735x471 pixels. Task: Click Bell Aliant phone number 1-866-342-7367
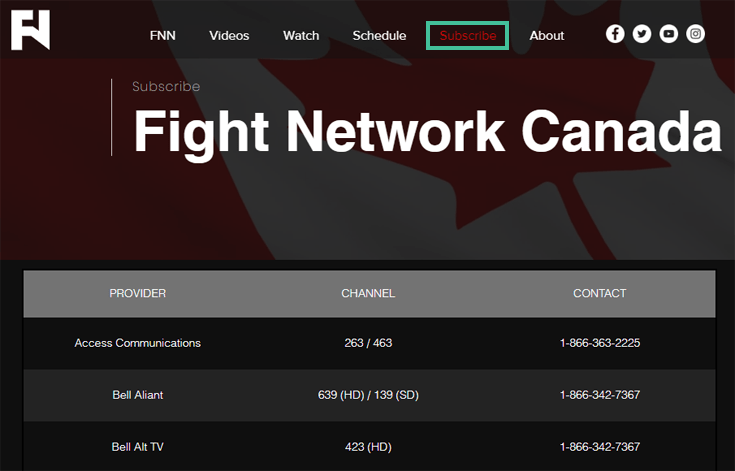(x=600, y=395)
